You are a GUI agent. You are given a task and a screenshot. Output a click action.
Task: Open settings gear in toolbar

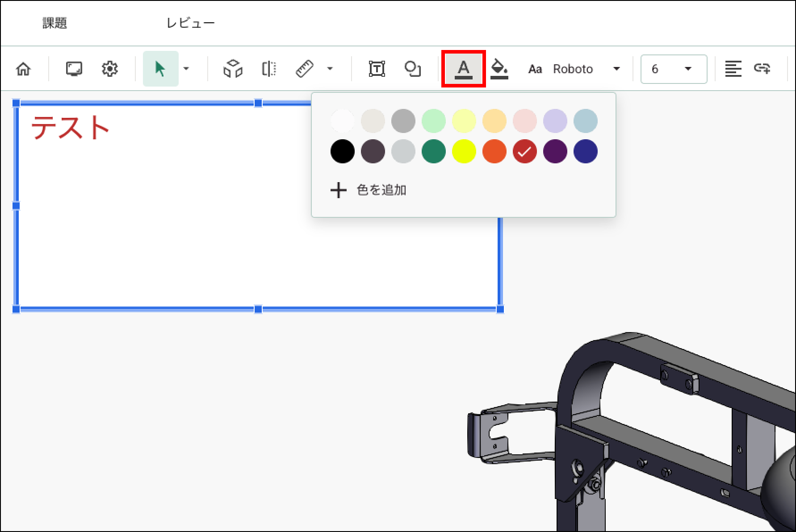(x=109, y=69)
